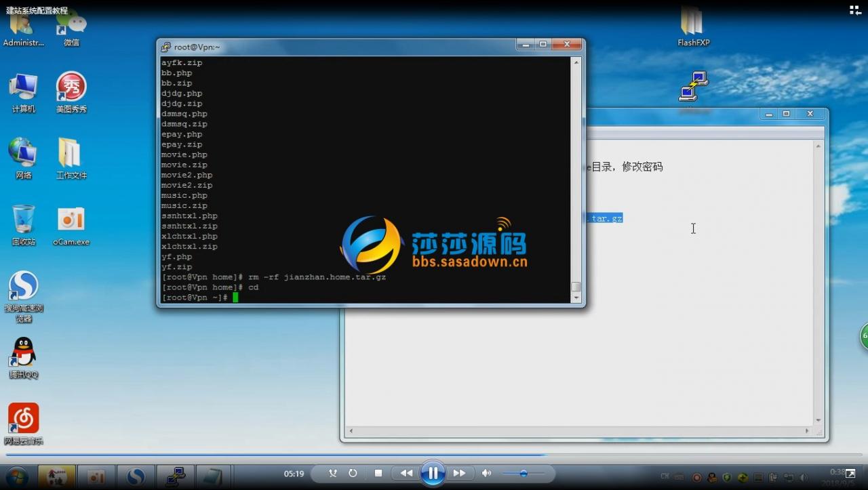Open the FlashFXP folder desktop icon
This screenshot has height=490, width=868.
(693, 26)
